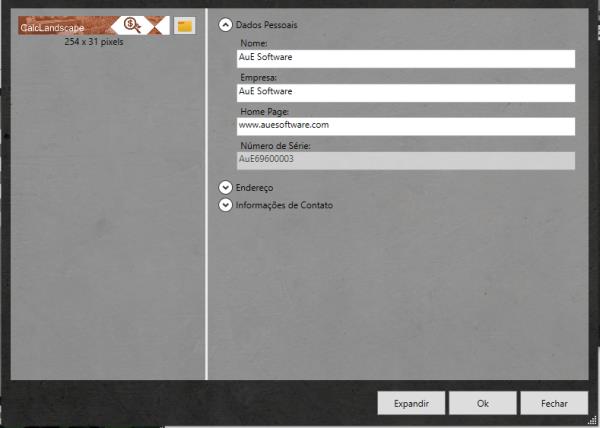Click the Informações de Contato header label
Viewport: 600px width, 428px height.
pyautogui.click(x=284, y=205)
